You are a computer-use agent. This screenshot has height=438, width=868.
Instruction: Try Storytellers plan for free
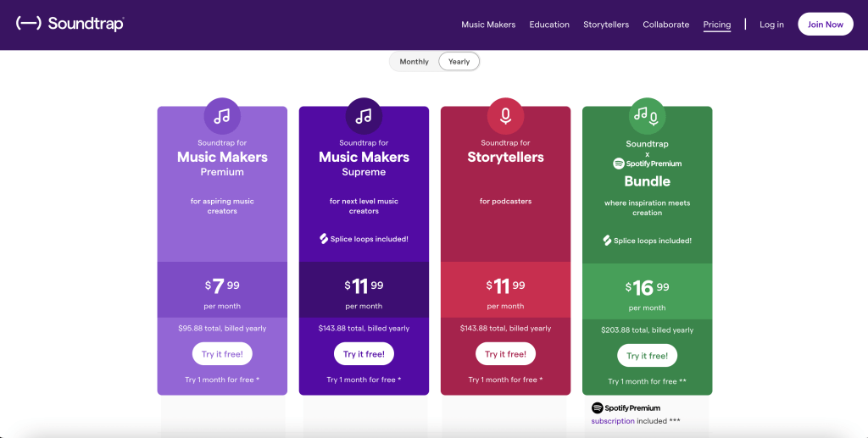505,354
